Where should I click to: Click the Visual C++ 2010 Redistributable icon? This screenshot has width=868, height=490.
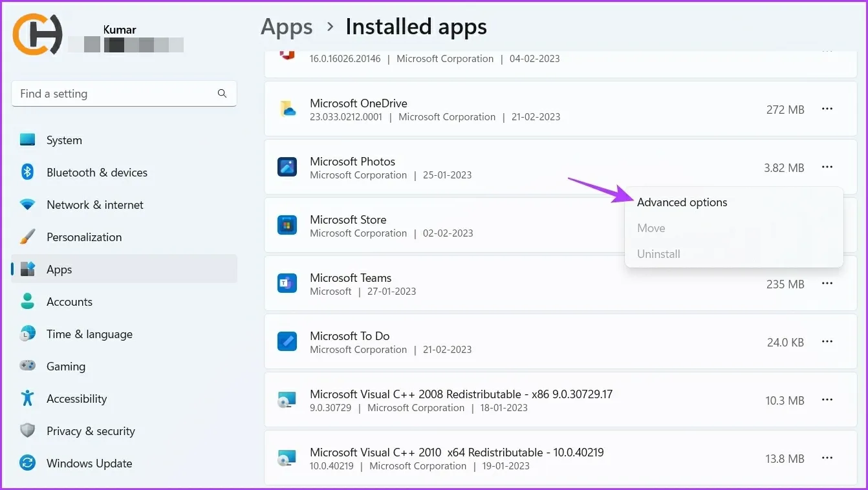click(x=287, y=458)
